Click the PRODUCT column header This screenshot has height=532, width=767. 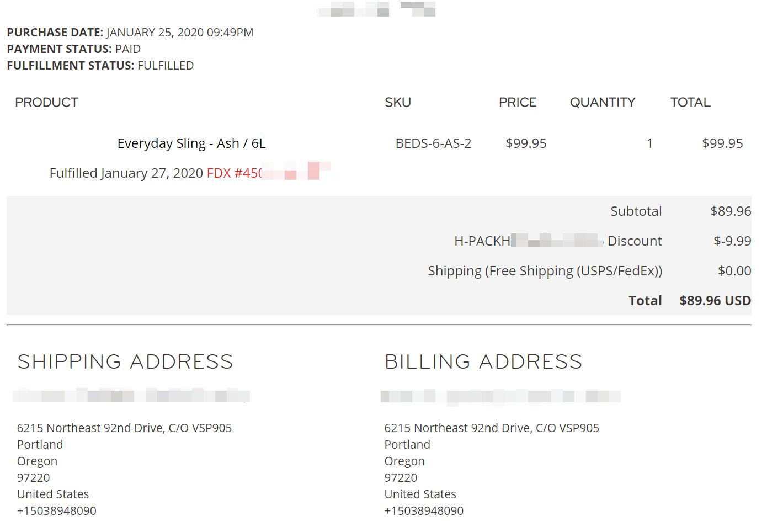[46, 102]
